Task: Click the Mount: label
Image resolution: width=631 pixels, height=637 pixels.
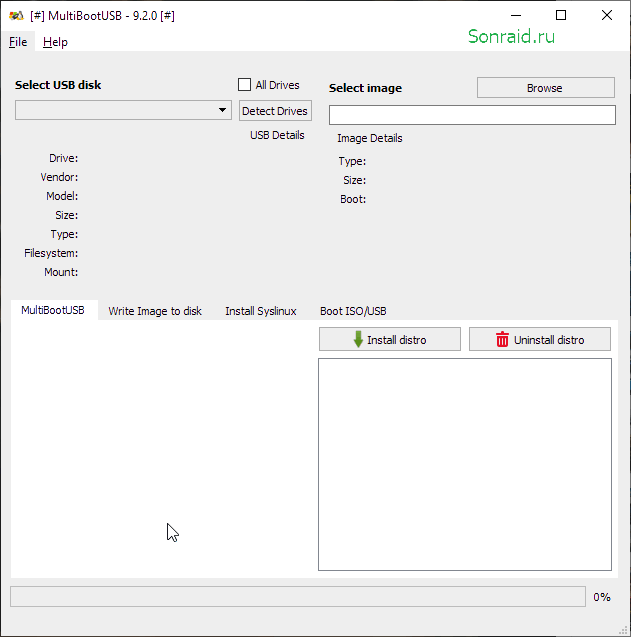Action: tap(61, 272)
